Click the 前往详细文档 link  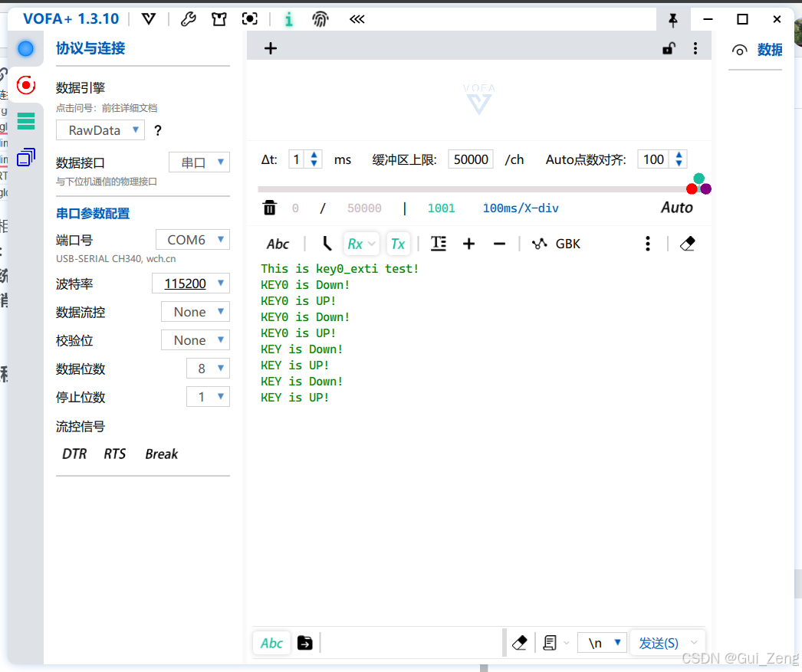pyautogui.click(x=130, y=108)
